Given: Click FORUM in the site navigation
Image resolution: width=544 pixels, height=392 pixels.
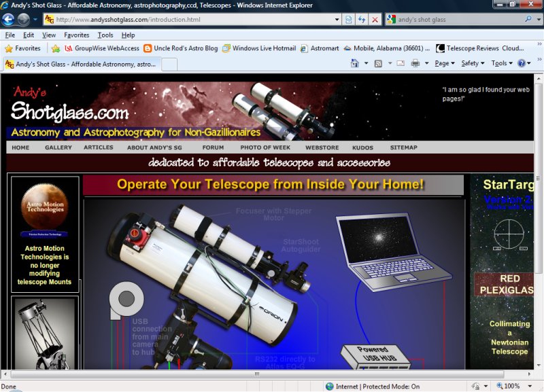Looking at the screenshot, I should (x=213, y=147).
